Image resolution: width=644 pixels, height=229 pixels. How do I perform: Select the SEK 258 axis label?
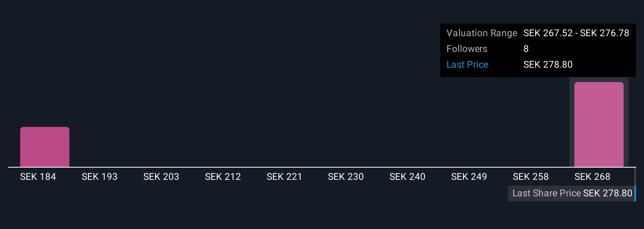pos(531,177)
